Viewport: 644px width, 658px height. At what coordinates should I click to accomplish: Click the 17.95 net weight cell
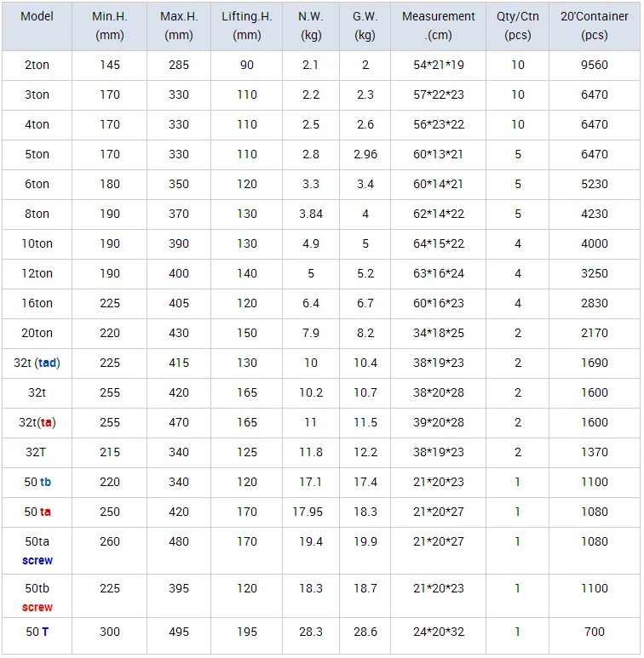(x=311, y=512)
